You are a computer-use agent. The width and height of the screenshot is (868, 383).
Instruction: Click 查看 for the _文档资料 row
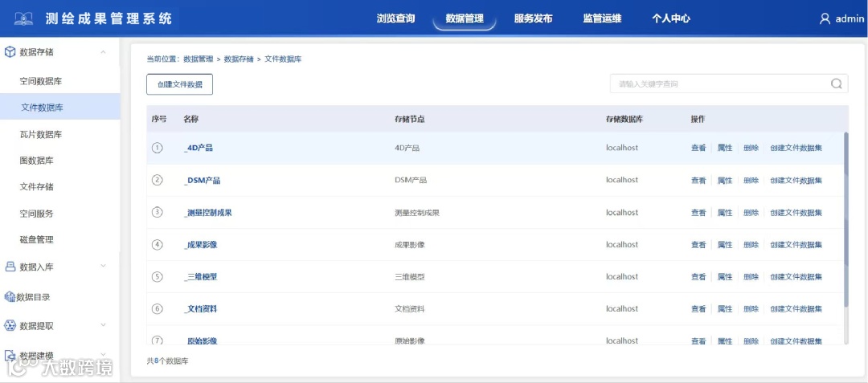[698, 309]
